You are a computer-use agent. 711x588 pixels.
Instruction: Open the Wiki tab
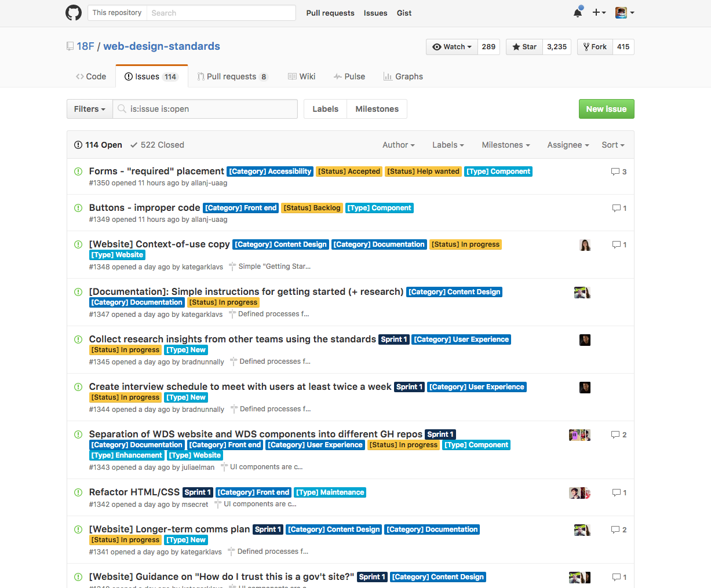pyautogui.click(x=302, y=76)
